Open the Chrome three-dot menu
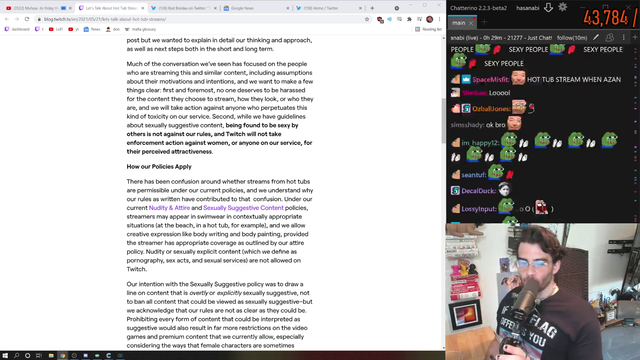Screen dimensions: 640x360 440,19
